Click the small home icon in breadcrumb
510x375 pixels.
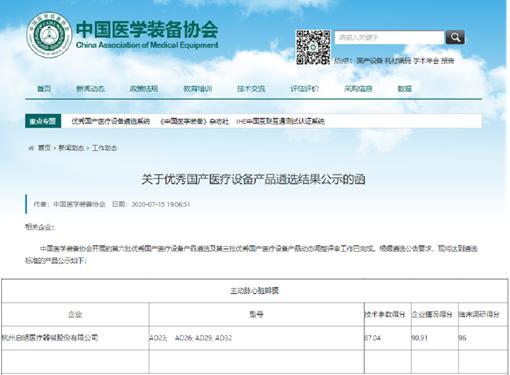click(x=31, y=148)
